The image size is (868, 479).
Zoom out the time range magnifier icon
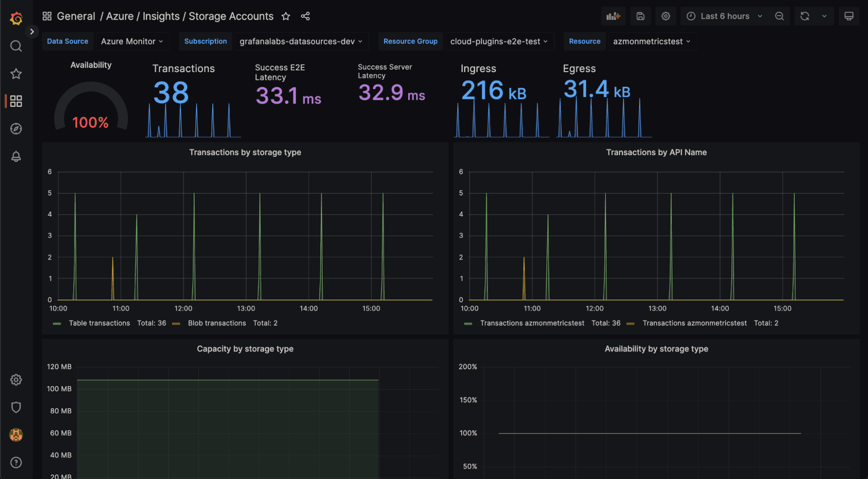tap(779, 16)
